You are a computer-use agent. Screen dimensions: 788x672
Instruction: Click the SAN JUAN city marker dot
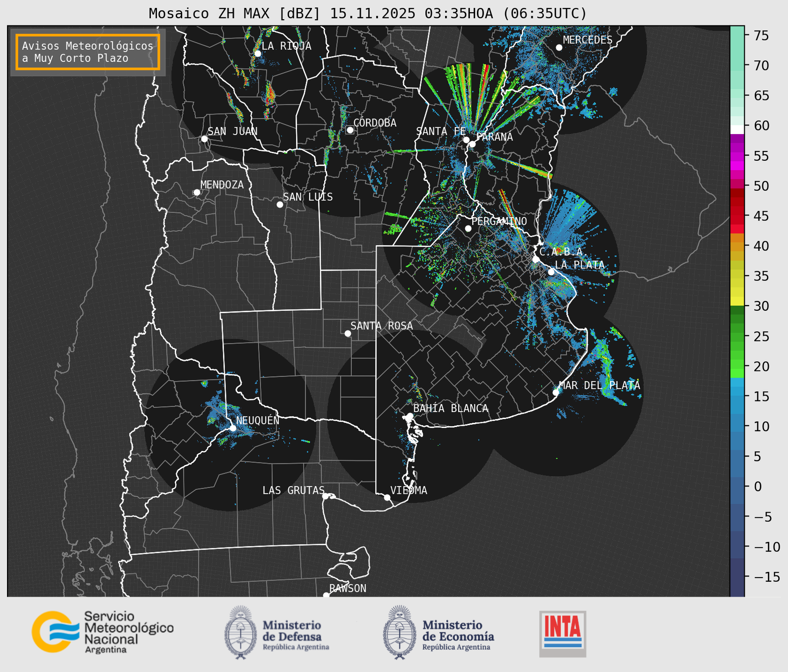pyautogui.click(x=204, y=139)
